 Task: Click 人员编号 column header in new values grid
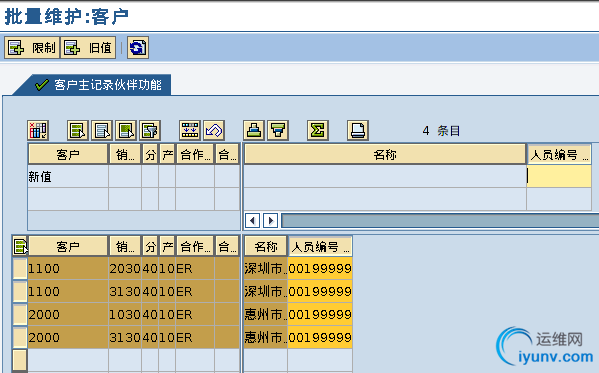point(559,154)
